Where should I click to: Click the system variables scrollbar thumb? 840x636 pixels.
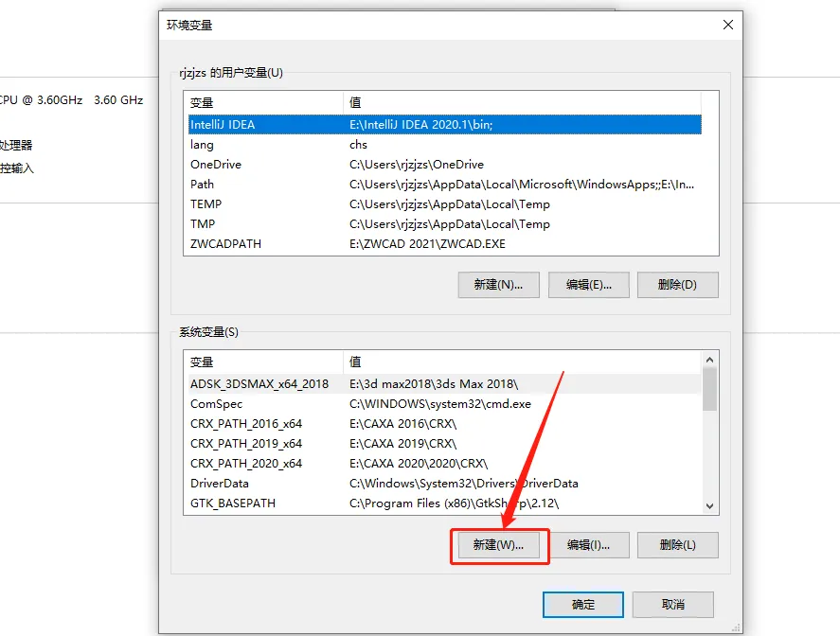click(709, 390)
